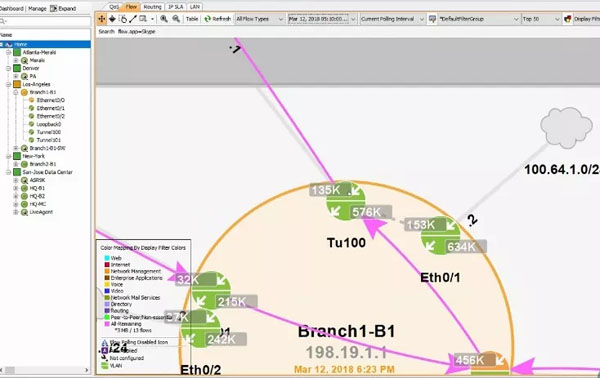Click the filter group icon beside DefaultFilterGroup
Viewport: 600px width, 378px height.
pyautogui.click(x=432, y=19)
